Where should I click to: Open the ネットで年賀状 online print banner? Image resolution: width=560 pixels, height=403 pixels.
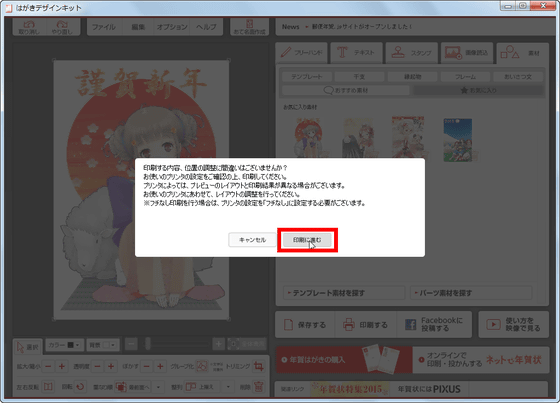[481, 360]
